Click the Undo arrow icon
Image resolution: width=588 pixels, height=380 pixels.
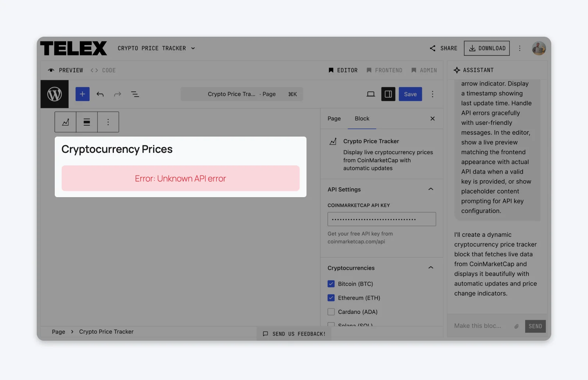100,94
